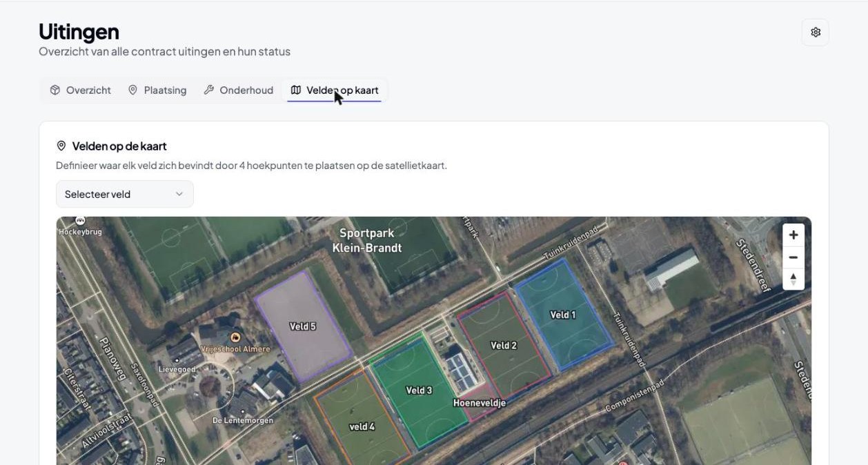This screenshot has width=868, height=465.
Task: Click the Componistenpad street label
Action: pos(634,395)
